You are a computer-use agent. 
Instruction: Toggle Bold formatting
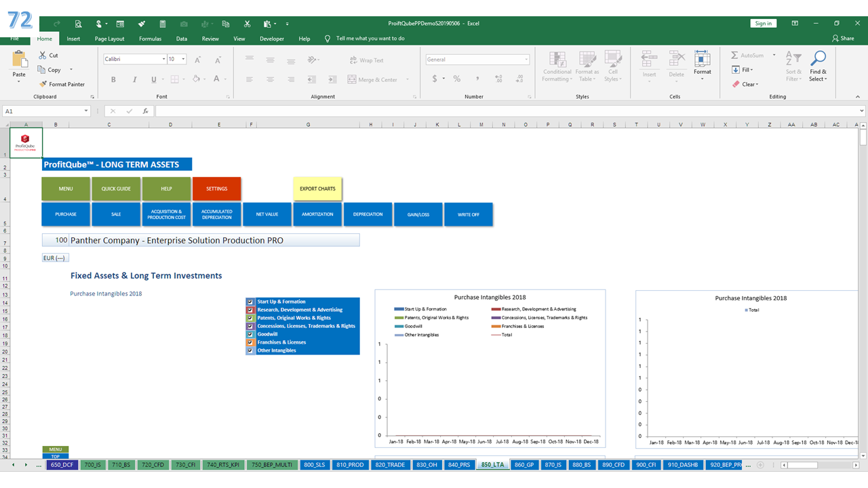113,79
